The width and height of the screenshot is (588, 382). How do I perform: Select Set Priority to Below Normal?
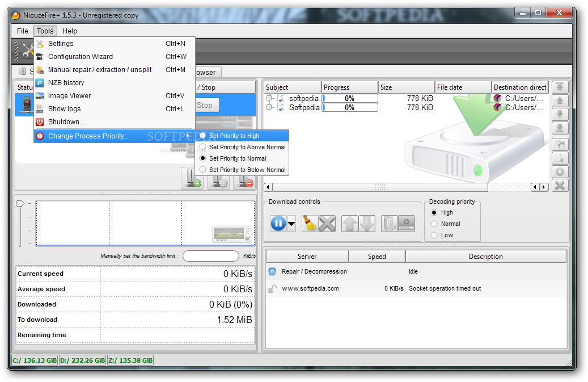(242, 170)
